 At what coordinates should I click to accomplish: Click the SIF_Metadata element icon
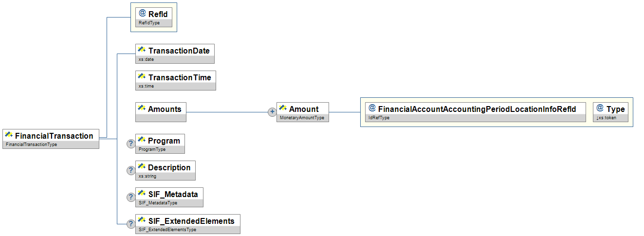tap(142, 194)
